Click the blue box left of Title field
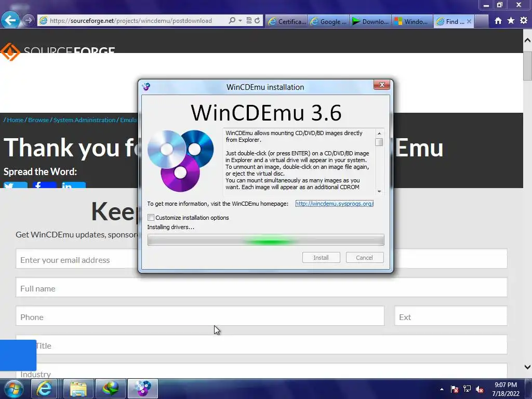 18,355
